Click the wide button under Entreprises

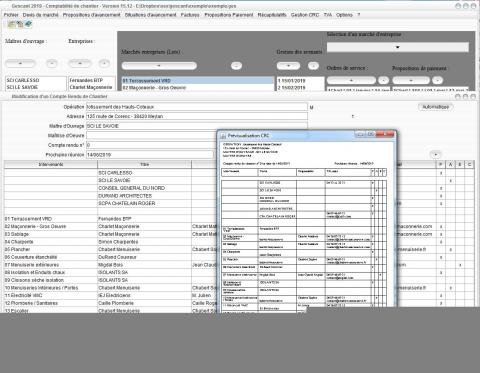80,63
